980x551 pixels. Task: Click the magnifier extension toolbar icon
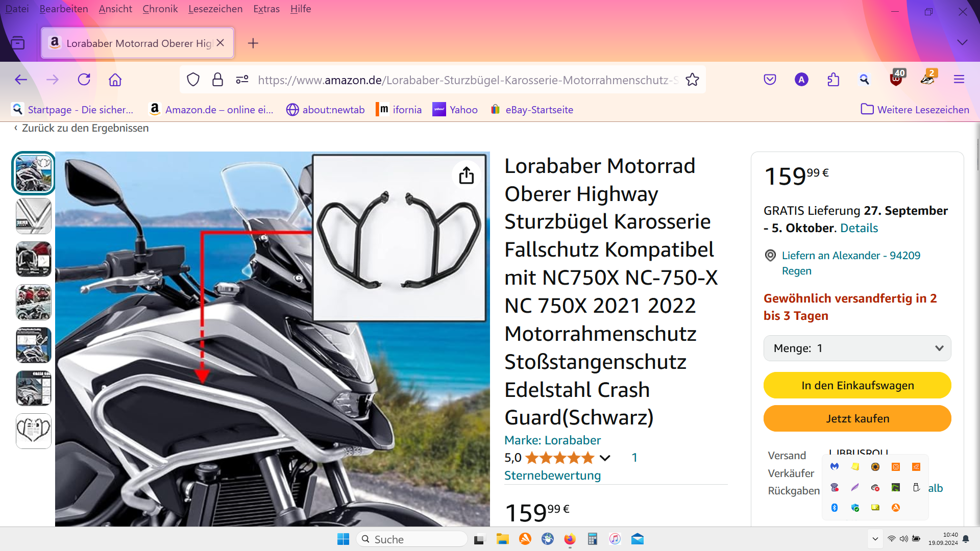click(864, 80)
